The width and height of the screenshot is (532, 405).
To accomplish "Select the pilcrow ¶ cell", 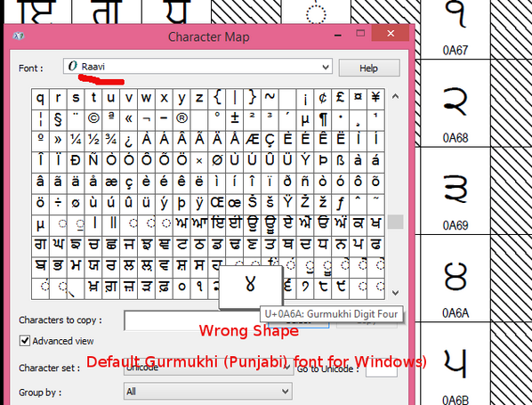I will click(323, 120).
